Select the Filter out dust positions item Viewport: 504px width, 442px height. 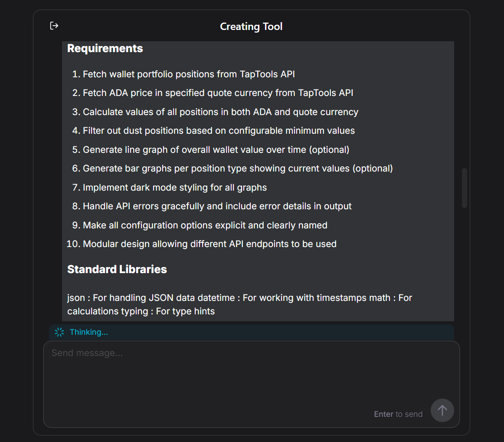click(219, 131)
